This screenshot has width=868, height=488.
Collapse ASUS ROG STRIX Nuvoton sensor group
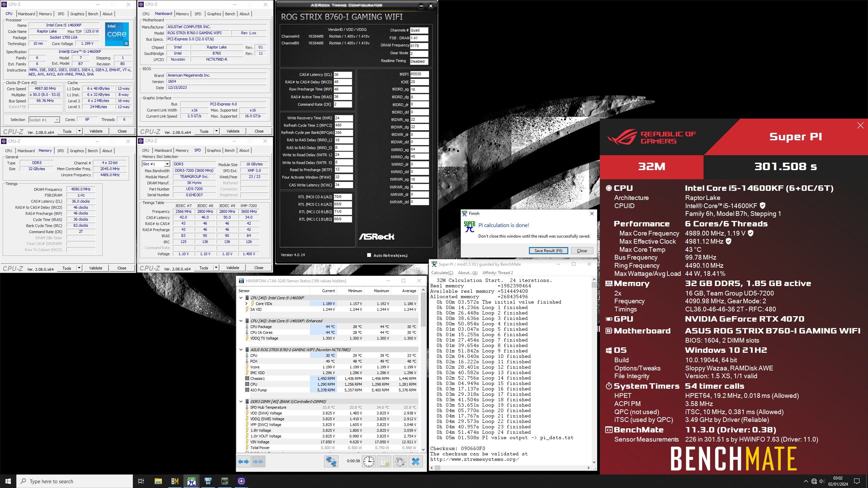click(x=241, y=350)
